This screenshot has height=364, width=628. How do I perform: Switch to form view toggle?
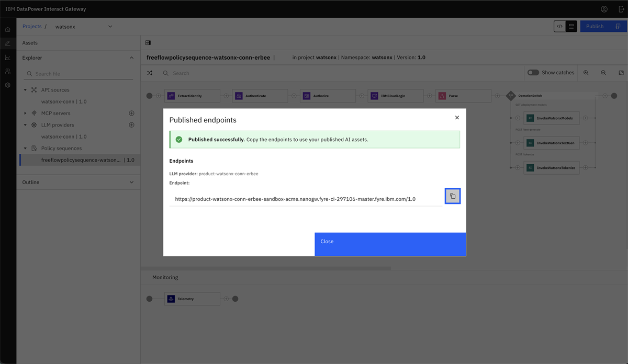click(571, 26)
